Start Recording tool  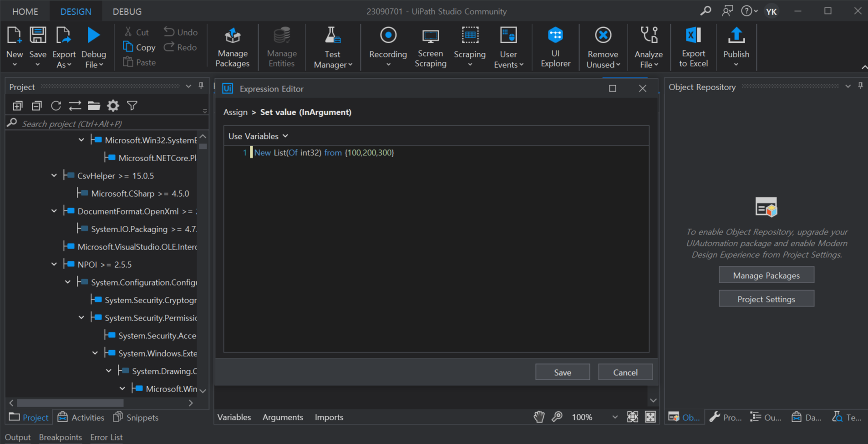[x=388, y=47]
